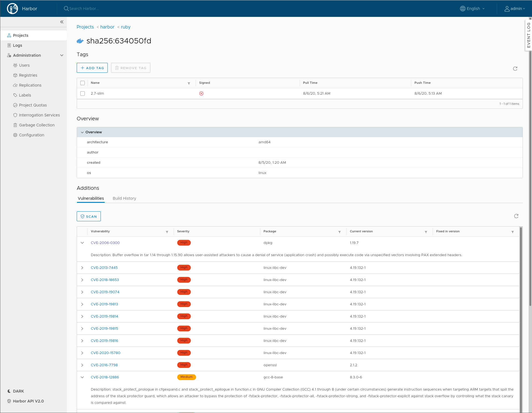The width and height of the screenshot is (532, 413).
Task: Open Harbor API V2.0 link
Action: pyautogui.click(x=25, y=401)
